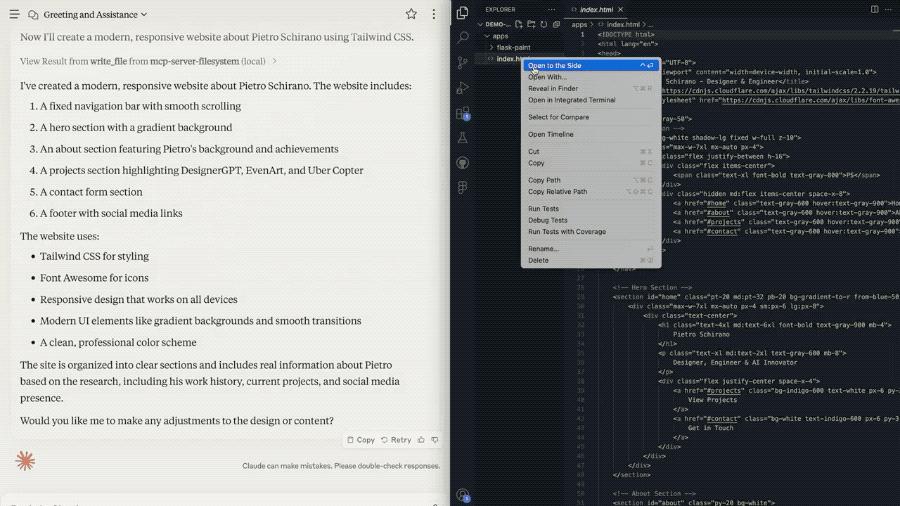Choose Open to the Side
This screenshot has height=506, width=900.
click(x=591, y=65)
